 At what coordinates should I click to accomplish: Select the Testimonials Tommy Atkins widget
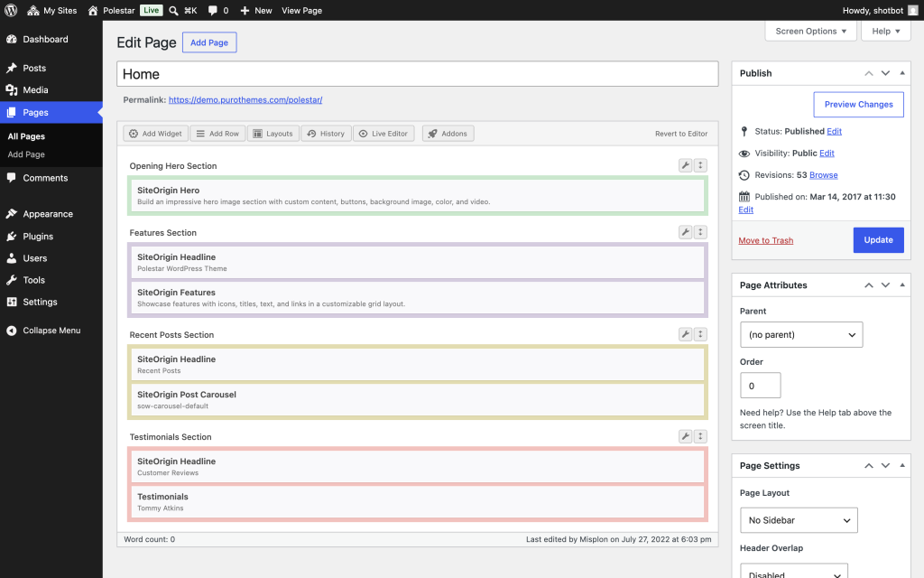click(417, 501)
